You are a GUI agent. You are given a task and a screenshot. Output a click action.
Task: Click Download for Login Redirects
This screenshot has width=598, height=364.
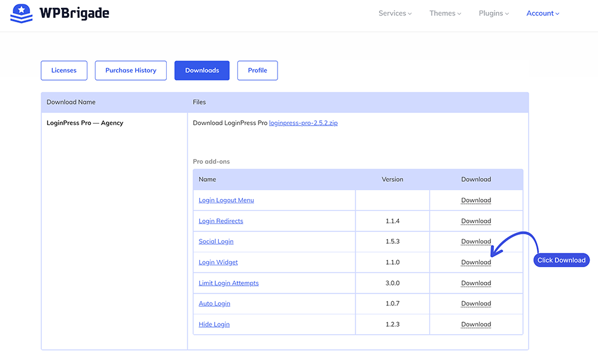pyautogui.click(x=476, y=221)
